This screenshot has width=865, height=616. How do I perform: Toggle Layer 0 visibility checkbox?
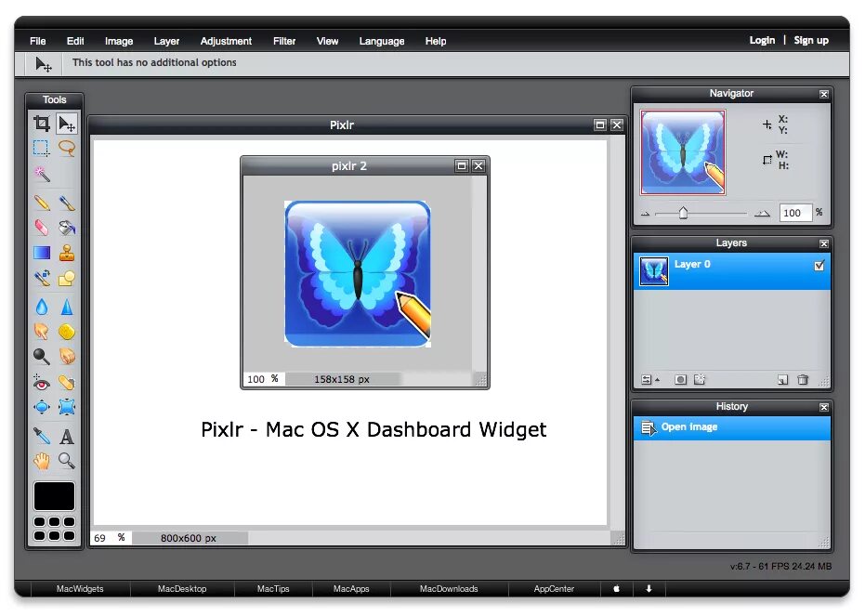(x=819, y=265)
